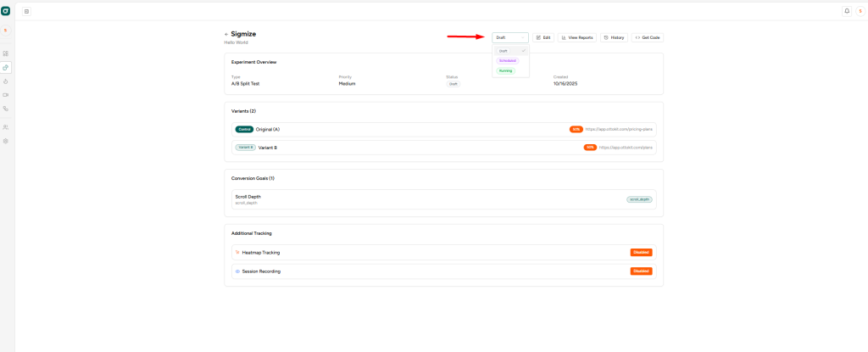
Task: Click the 'Sigmize' experiment title
Action: 243,34
